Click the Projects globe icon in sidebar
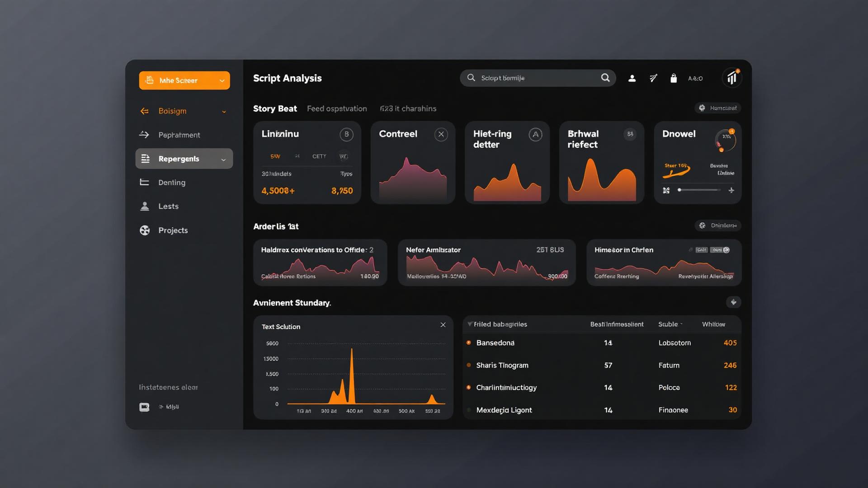 145,230
